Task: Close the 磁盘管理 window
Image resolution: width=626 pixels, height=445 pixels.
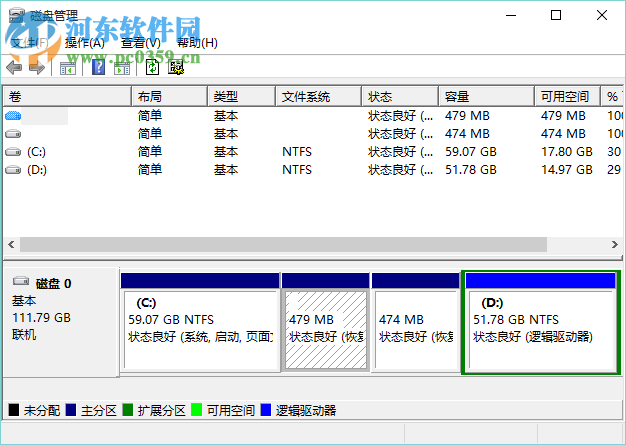Action: pyautogui.click(x=602, y=15)
